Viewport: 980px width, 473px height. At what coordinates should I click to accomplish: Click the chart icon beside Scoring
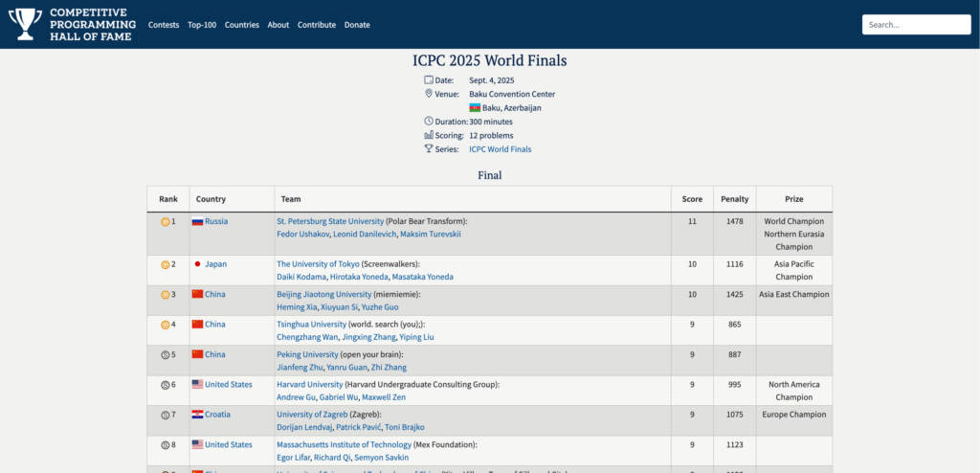coord(429,134)
